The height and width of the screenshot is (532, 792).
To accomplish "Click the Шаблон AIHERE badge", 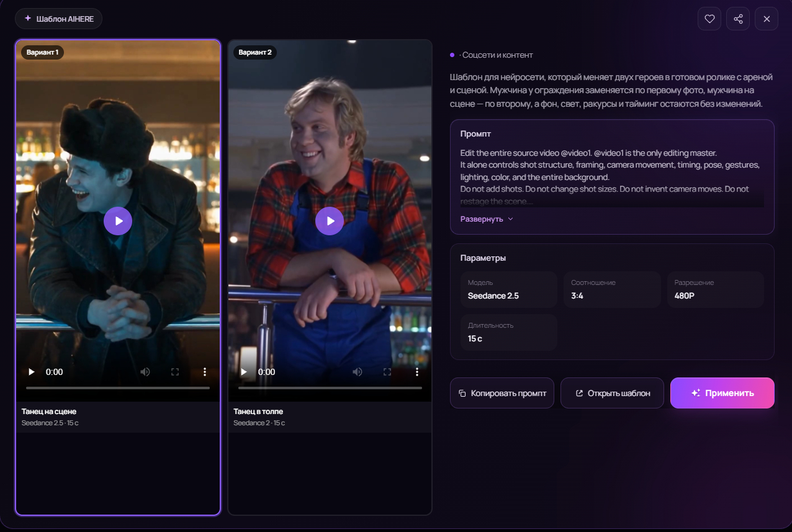I will (59, 19).
